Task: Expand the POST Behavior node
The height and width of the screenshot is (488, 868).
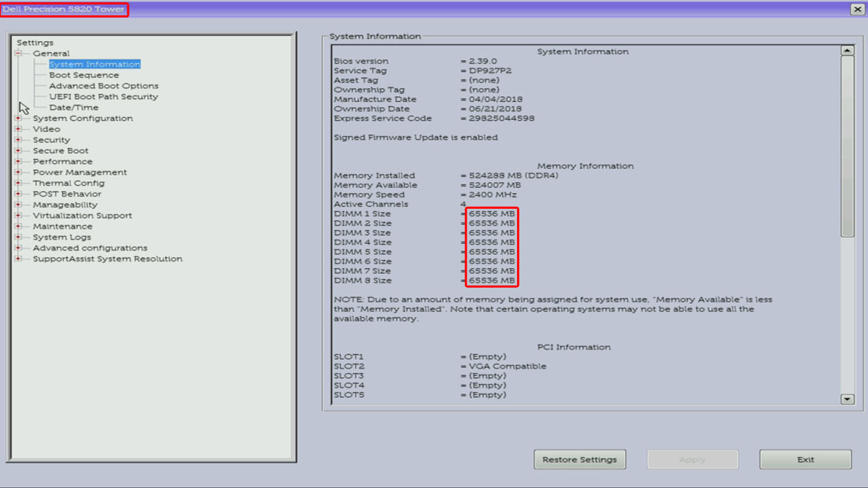Action: tap(18, 194)
